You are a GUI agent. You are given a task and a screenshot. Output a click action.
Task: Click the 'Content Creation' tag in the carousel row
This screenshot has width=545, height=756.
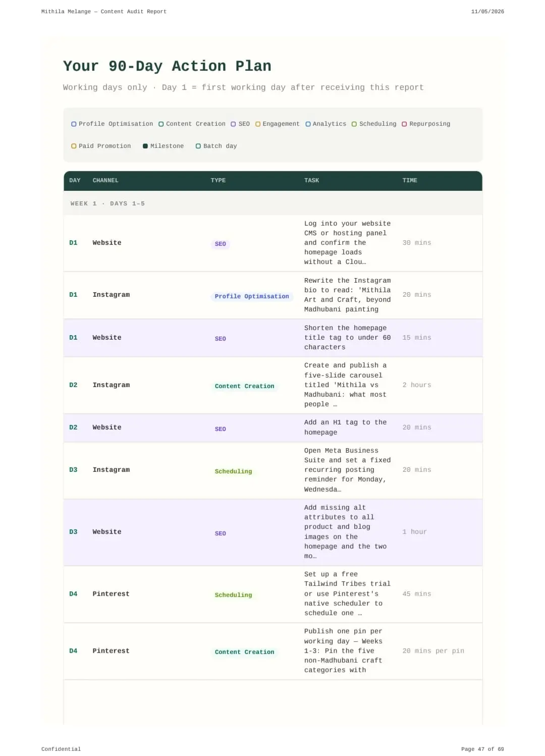245,387
